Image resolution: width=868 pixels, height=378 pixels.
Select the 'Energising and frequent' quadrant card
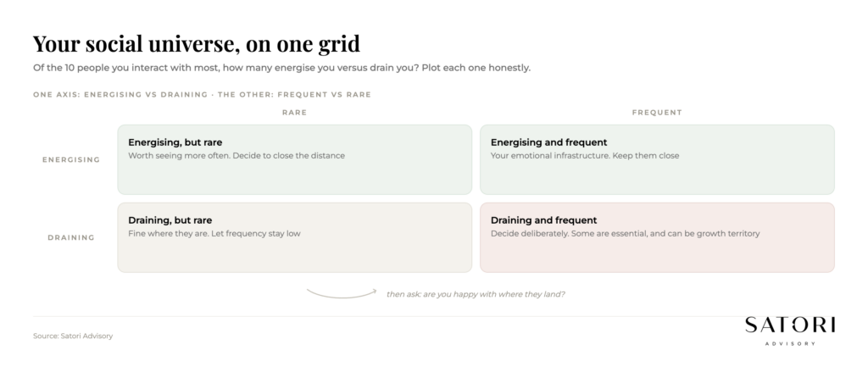coord(657,159)
